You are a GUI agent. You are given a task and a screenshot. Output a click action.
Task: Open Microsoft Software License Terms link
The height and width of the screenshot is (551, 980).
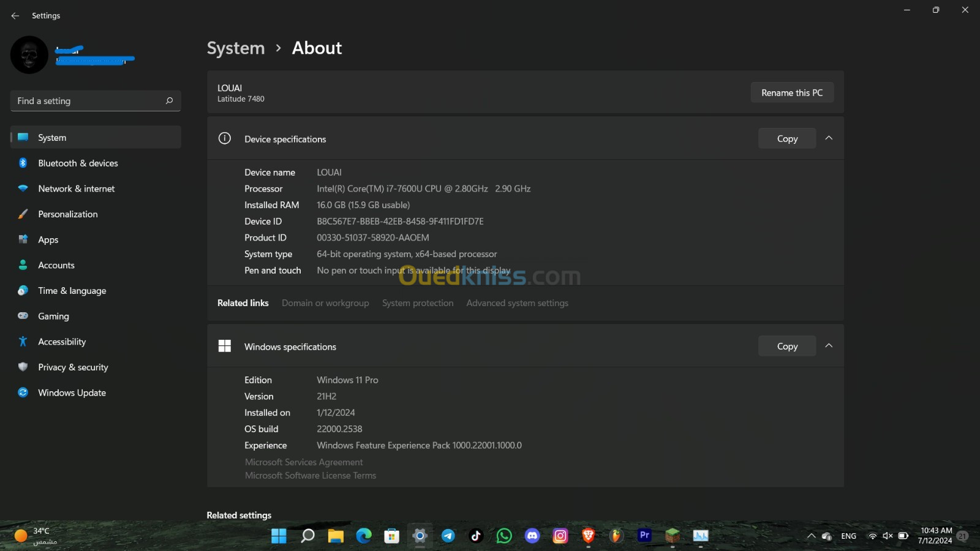click(311, 476)
